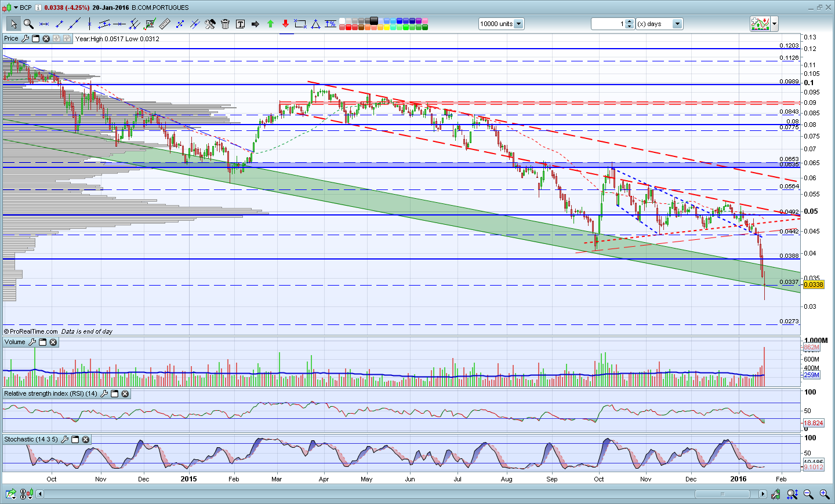Select the percentage retracement tool
835x504 pixels.
coord(331,24)
